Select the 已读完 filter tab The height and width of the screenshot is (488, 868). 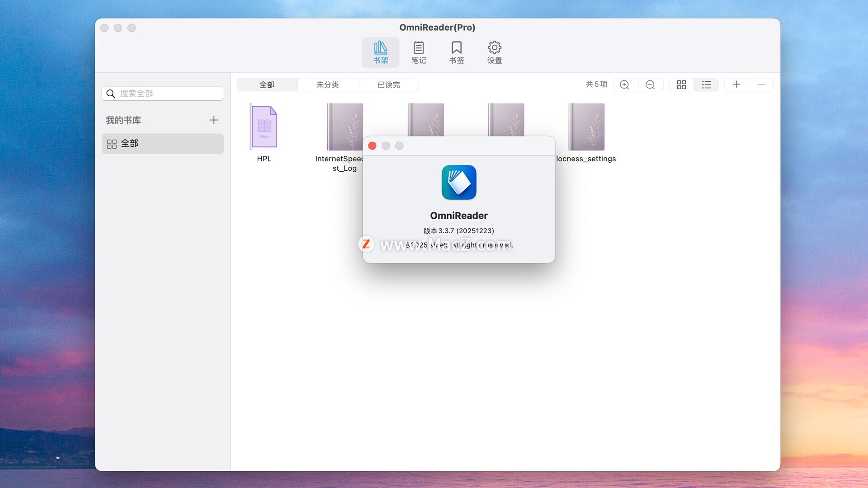[x=388, y=84]
